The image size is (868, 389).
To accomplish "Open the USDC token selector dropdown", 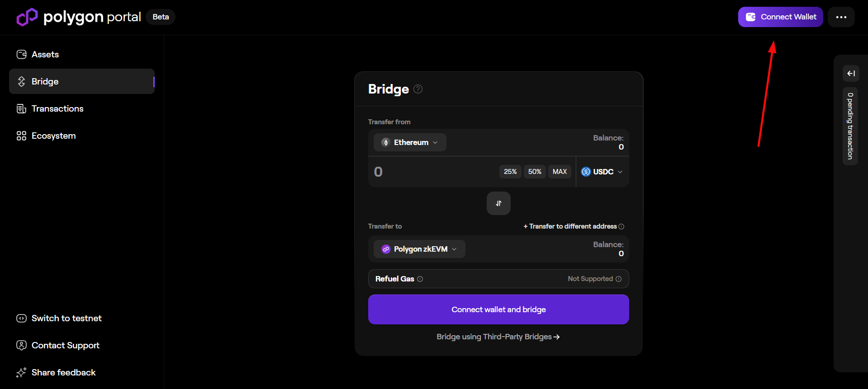I will [602, 172].
